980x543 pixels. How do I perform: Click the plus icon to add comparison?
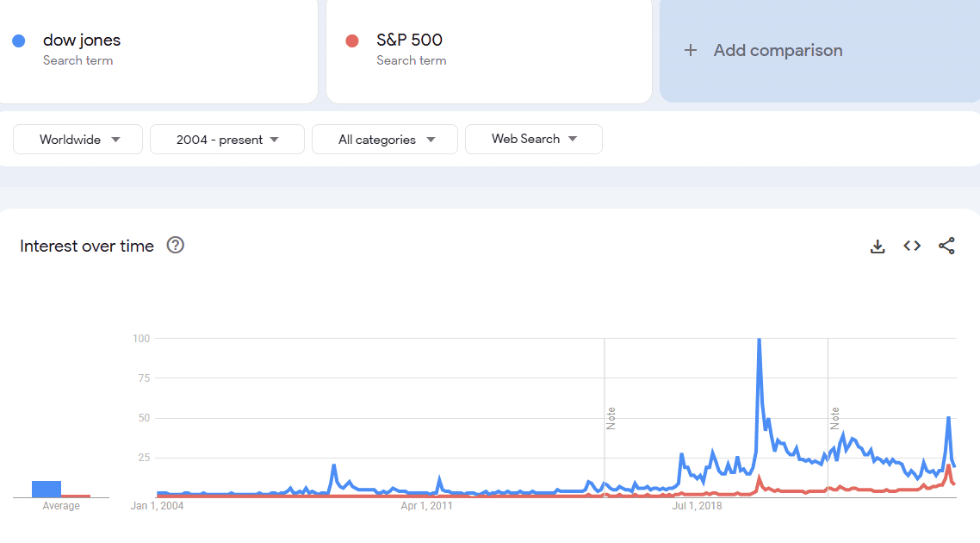point(690,50)
